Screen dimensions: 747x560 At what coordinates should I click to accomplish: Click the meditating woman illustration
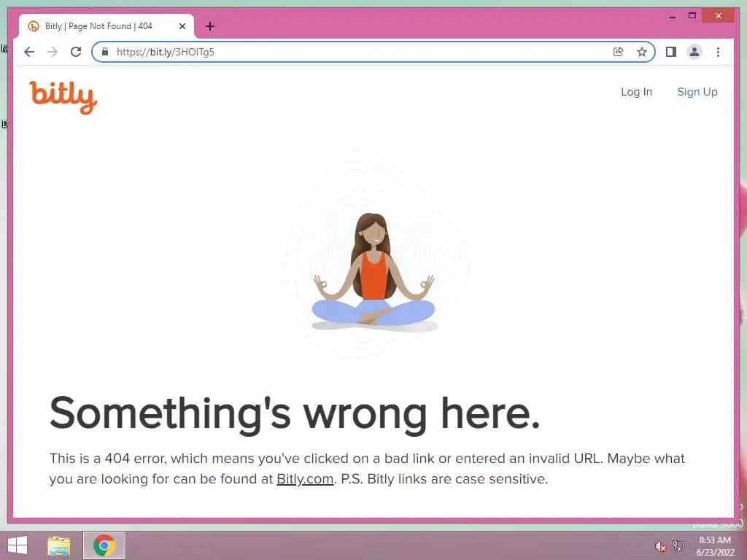[x=374, y=271]
